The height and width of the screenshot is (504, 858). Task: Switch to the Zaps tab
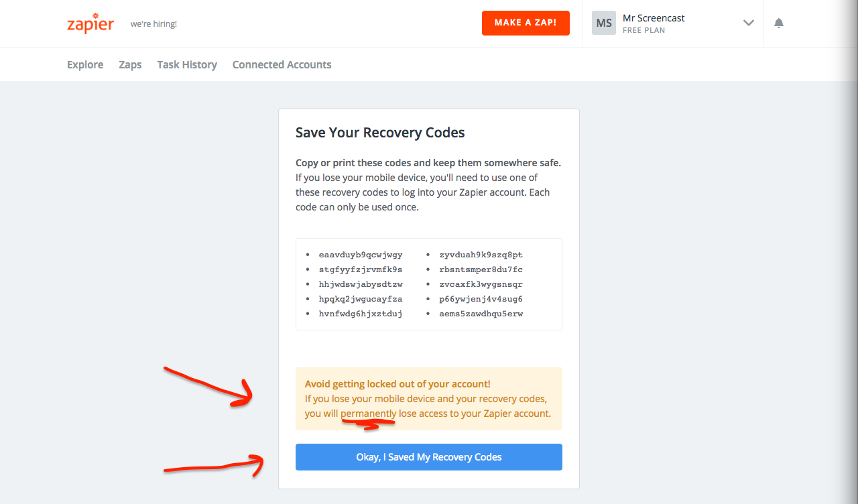tap(130, 64)
